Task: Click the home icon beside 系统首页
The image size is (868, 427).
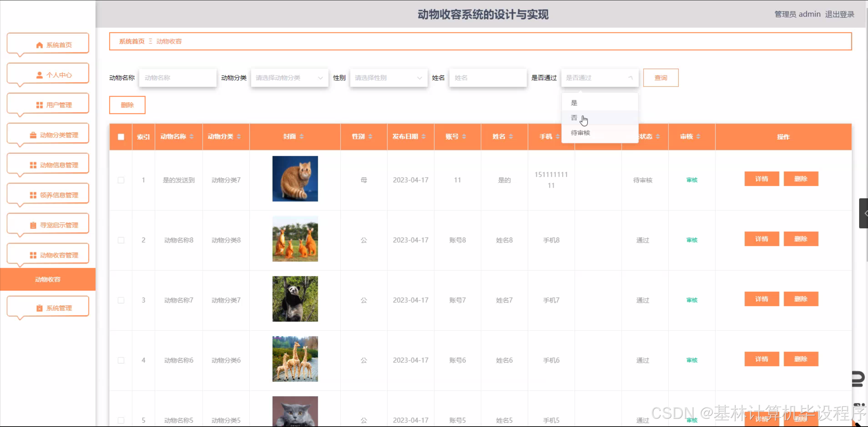Action: pos(39,45)
